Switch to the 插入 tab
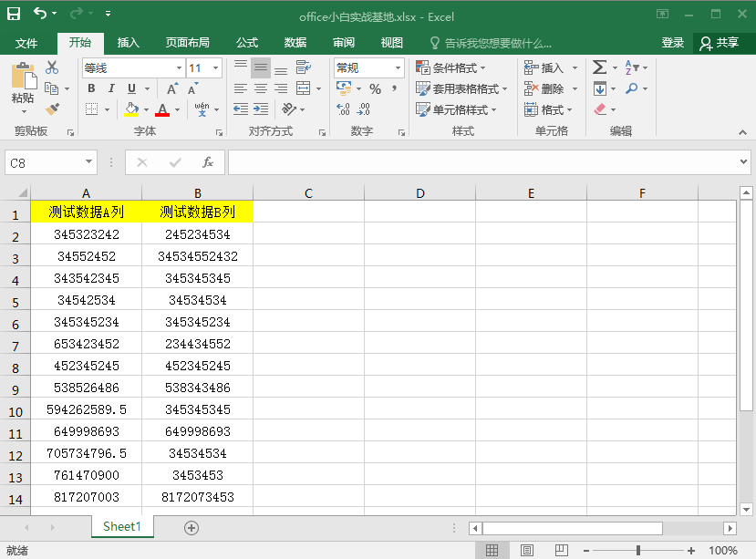The image size is (756, 559). [129, 43]
